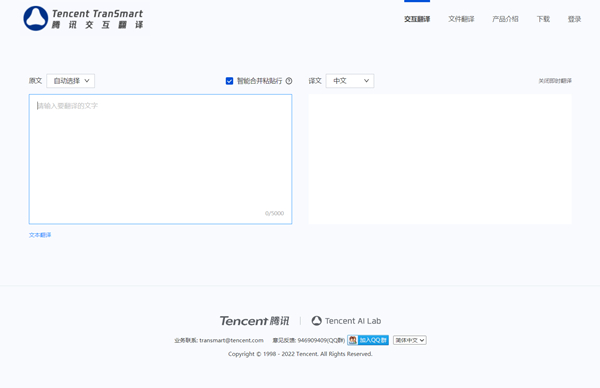600x388 pixels.
Task: Click the Tencent TranSmart logo icon
Action: [36, 18]
